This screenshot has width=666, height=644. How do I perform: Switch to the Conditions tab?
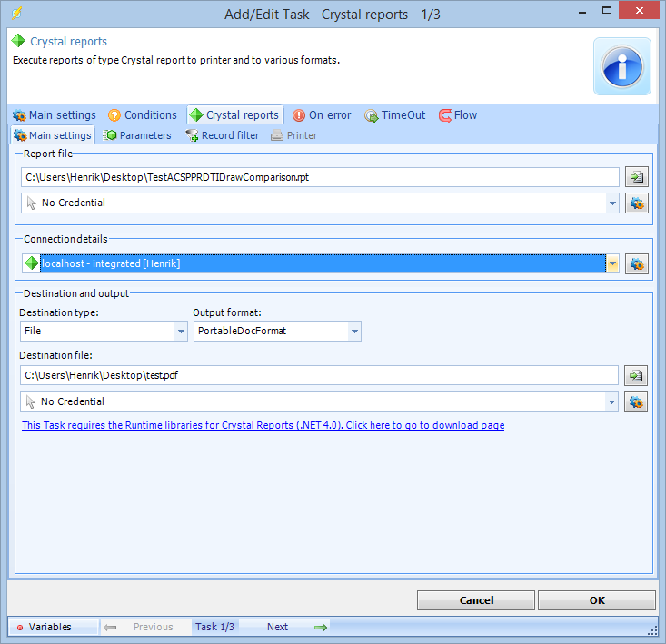tap(142, 115)
